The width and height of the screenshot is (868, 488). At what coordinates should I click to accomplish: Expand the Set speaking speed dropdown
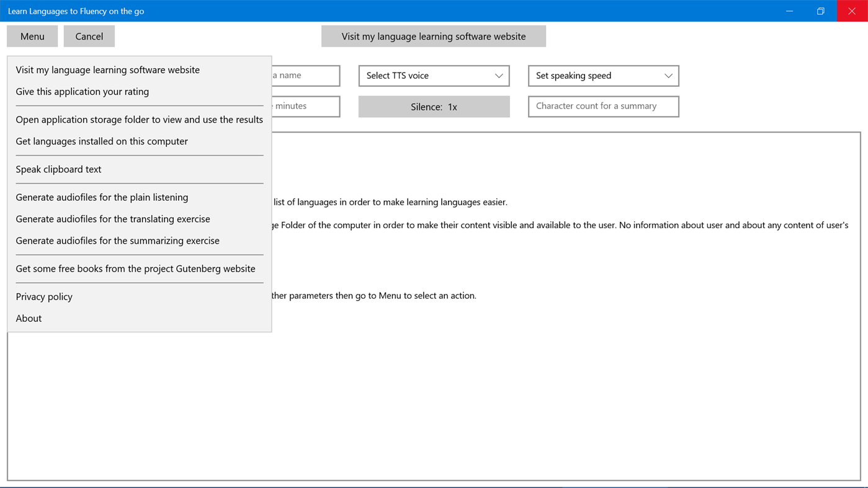point(603,75)
